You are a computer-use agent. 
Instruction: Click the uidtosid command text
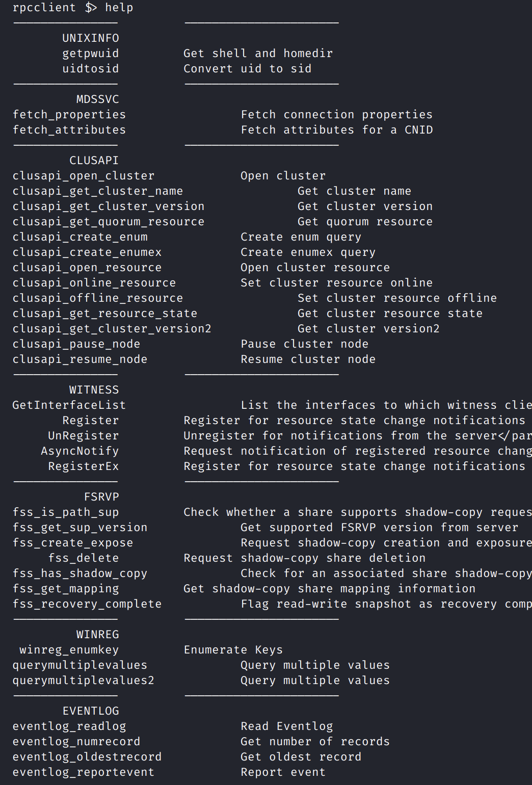coord(90,69)
